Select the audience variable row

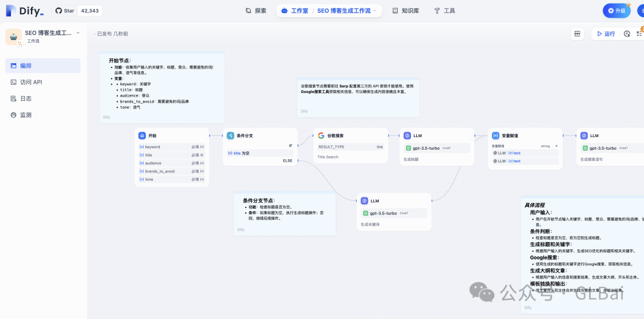click(172, 163)
